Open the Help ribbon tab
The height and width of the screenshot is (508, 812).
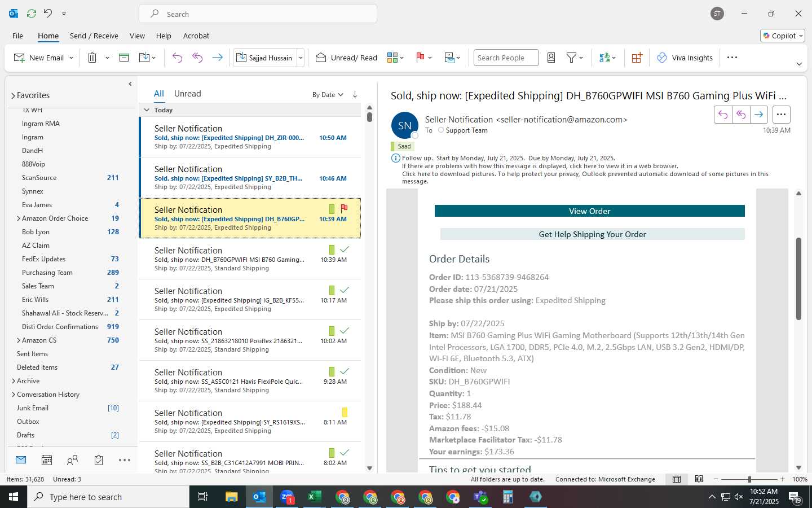(x=164, y=36)
